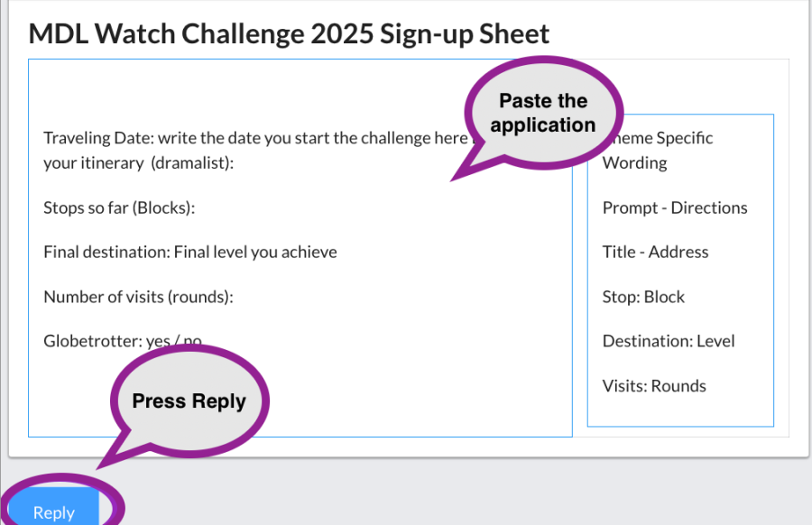Select the "Title - Address" entry
The image size is (812, 525).
click(655, 253)
